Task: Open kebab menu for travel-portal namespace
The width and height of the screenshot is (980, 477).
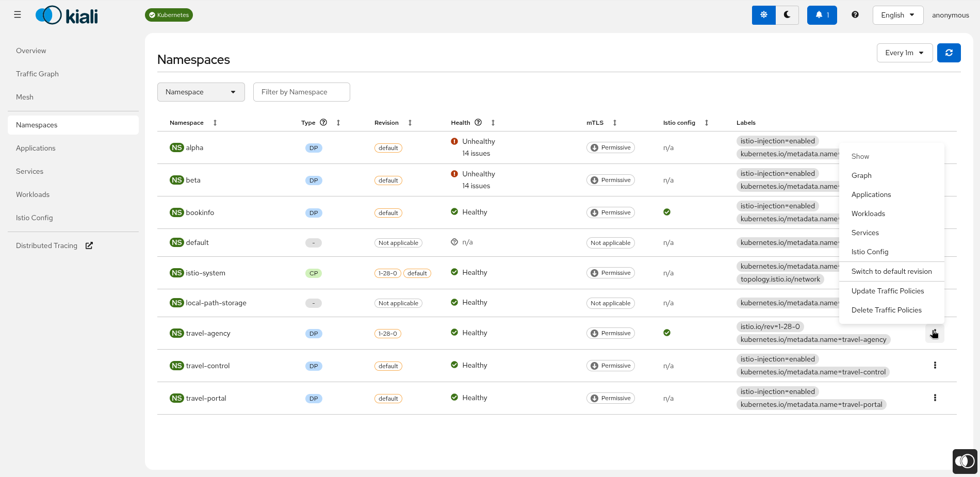Action: pos(935,398)
